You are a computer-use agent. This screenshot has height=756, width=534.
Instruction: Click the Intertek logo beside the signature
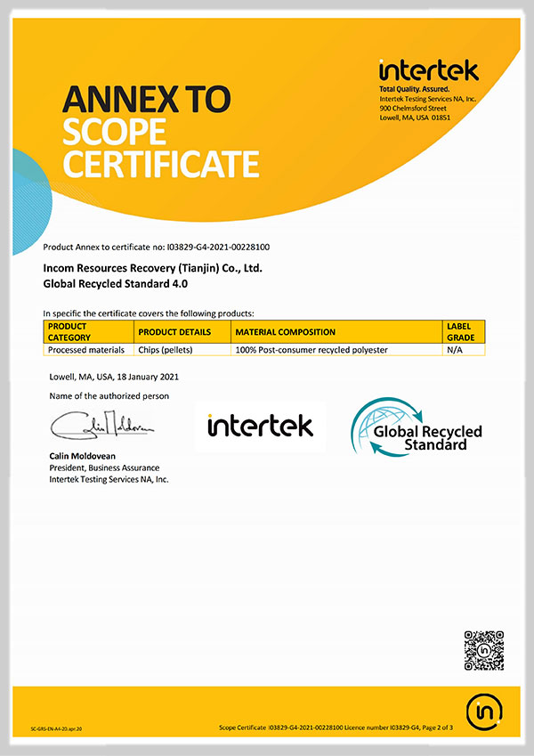[x=260, y=426]
